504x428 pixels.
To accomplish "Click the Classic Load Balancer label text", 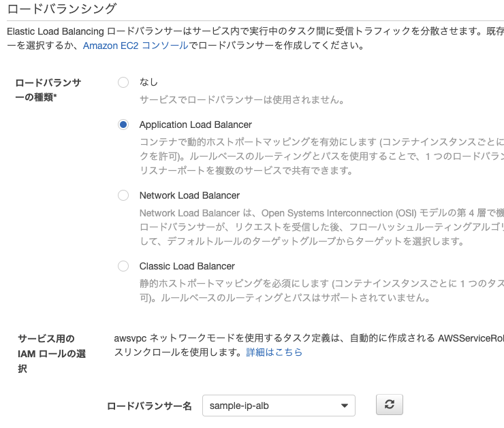I will (x=187, y=266).
